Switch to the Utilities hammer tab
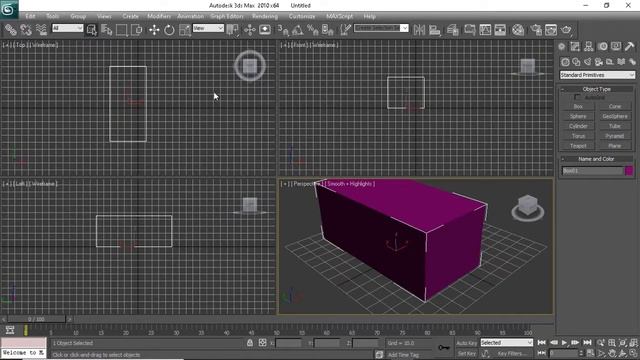The height and width of the screenshot is (360, 640). point(629,47)
